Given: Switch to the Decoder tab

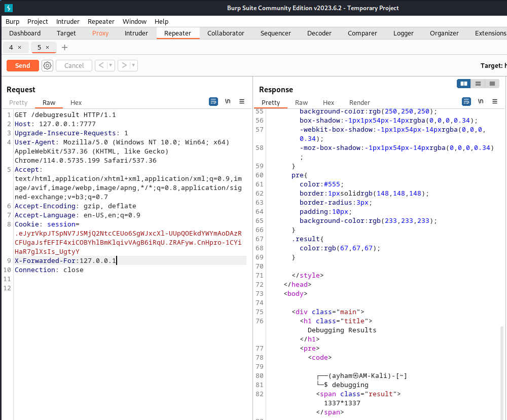Looking at the screenshot, I should [x=319, y=33].
